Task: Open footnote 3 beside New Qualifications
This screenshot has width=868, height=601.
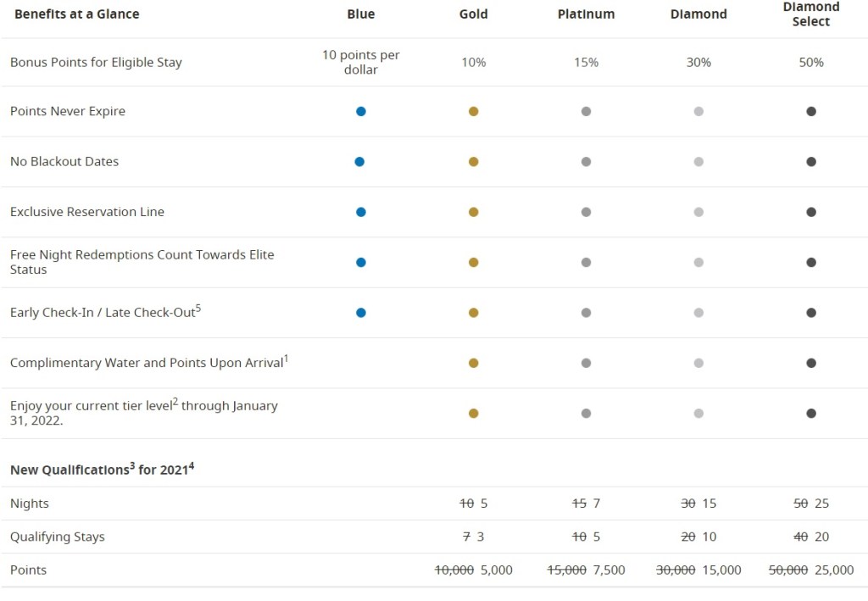Action: point(132,465)
